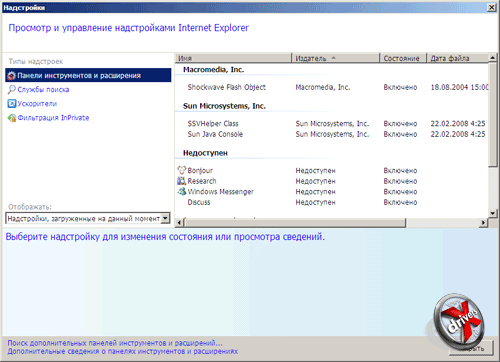Click the horizontal scrollbar right arrow
500x362 pixels.
click(484, 223)
